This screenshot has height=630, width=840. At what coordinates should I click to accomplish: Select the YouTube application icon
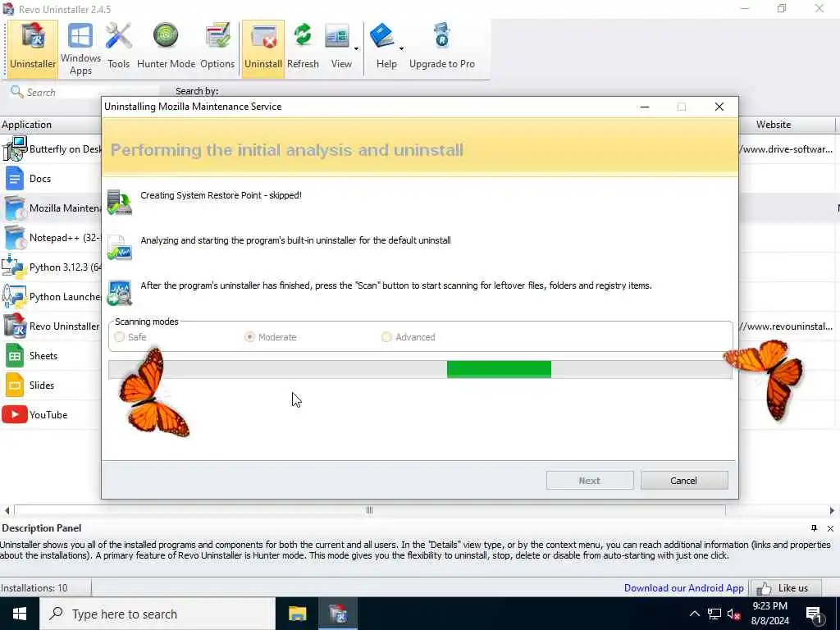pyautogui.click(x=14, y=414)
